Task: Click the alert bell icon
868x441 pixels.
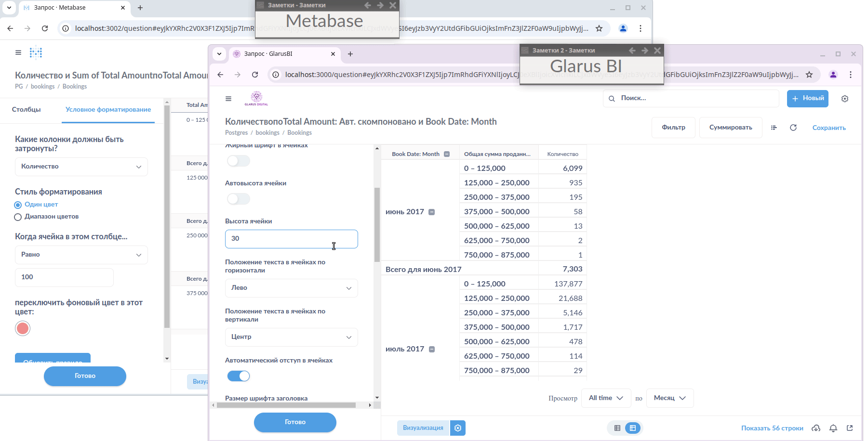Action: coord(833,428)
